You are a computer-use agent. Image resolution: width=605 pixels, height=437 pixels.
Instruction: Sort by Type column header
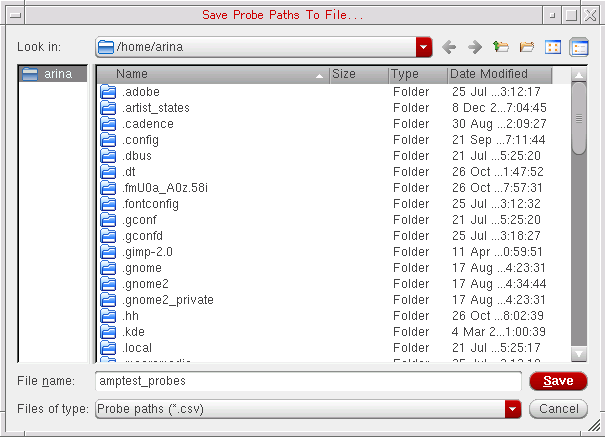(x=418, y=74)
